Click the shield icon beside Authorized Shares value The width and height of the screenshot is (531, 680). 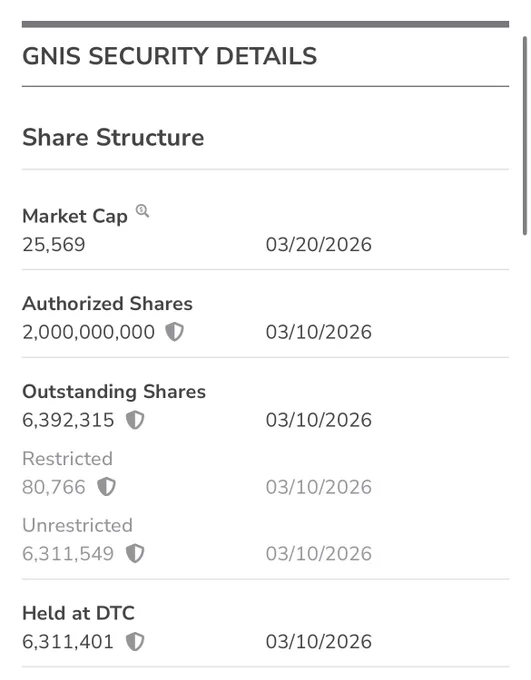coord(174,332)
